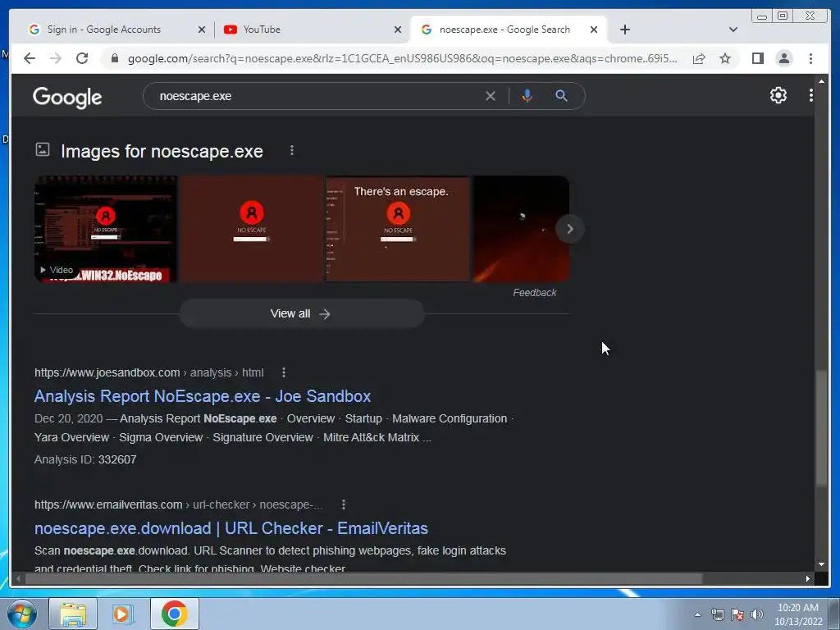Click the Chrome taskbar icon
Viewport: 840px width, 630px height.
(x=174, y=614)
